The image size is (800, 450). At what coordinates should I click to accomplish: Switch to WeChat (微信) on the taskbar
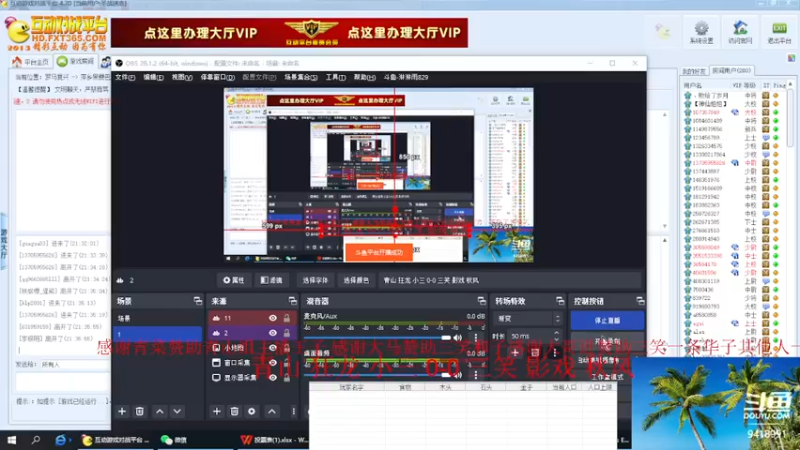[173, 440]
